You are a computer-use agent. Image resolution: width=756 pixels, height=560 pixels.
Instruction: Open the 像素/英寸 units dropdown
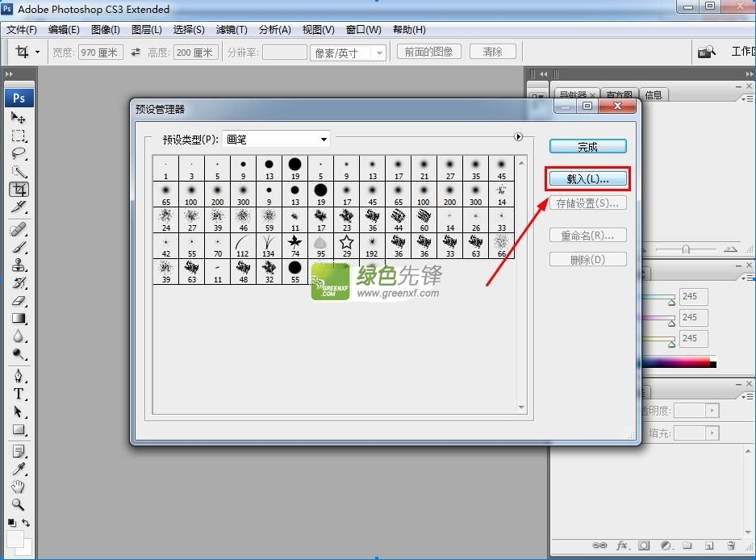348,52
